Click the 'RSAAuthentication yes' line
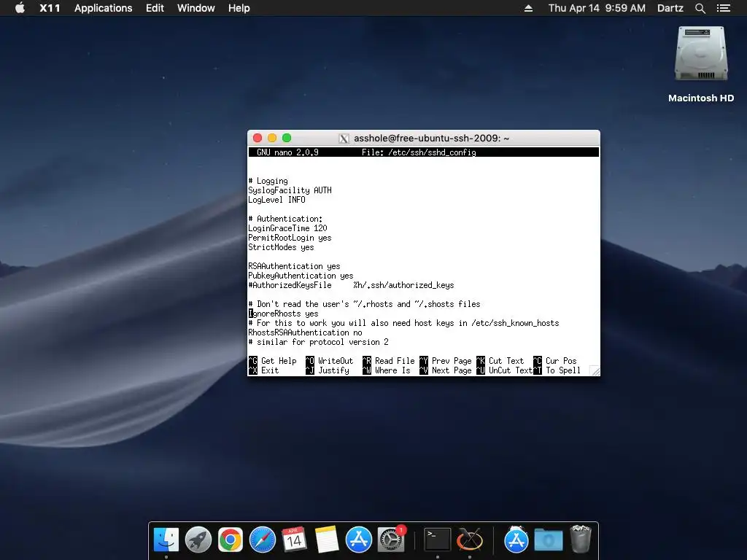The image size is (747, 560). point(294,267)
